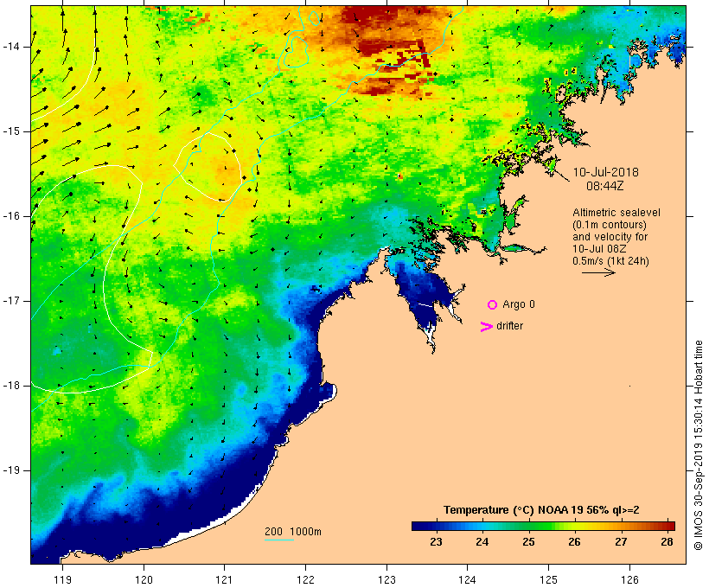Click the '200 1000m' bathymetry label
The height and width of the screenshot is (588, 709).
293,532
